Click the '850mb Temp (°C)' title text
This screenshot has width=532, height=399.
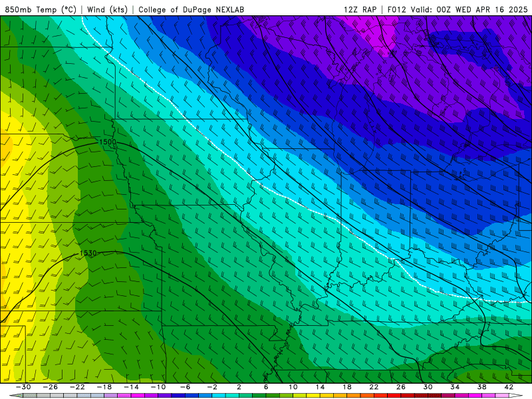tap(41, 9)
